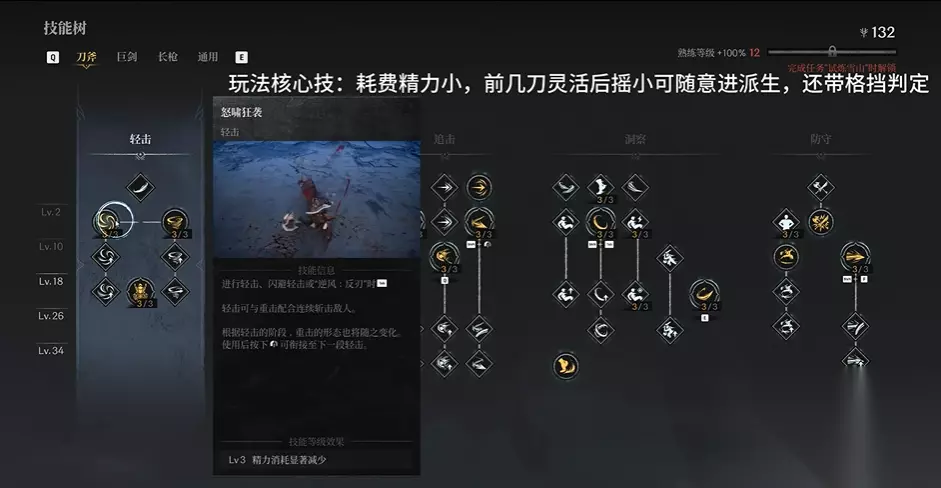Select gold crescent moon circular skill in 洞察
Image resolution: width=941 pixels, height=488 pixels.
tap(600, 222)
